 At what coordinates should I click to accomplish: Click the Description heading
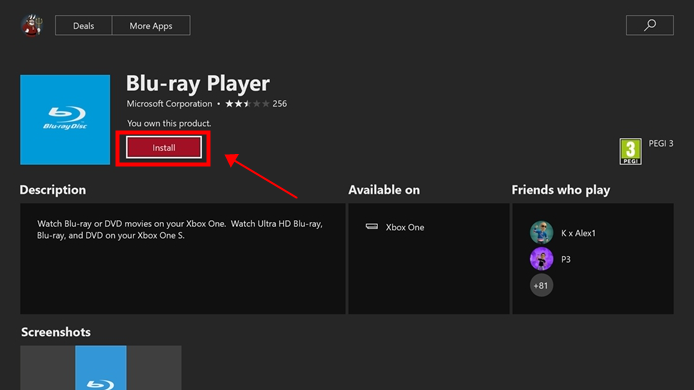(x=53, y=190)
